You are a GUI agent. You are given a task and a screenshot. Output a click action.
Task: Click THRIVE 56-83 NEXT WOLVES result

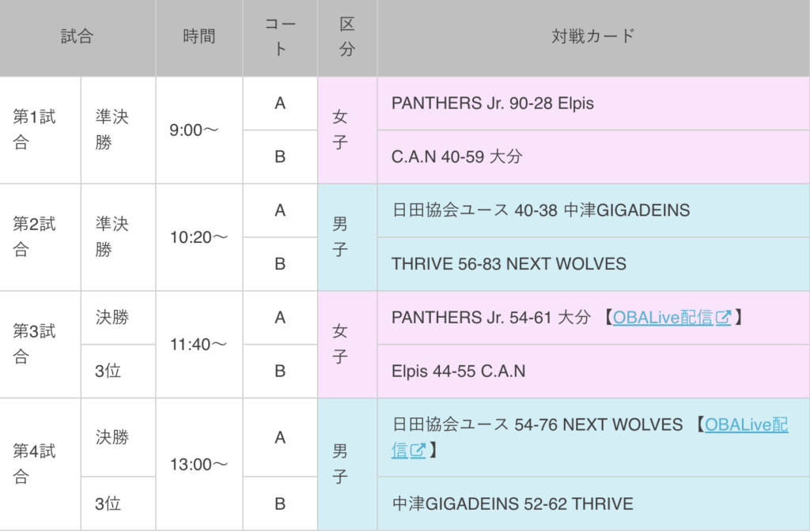coord(509,264)
